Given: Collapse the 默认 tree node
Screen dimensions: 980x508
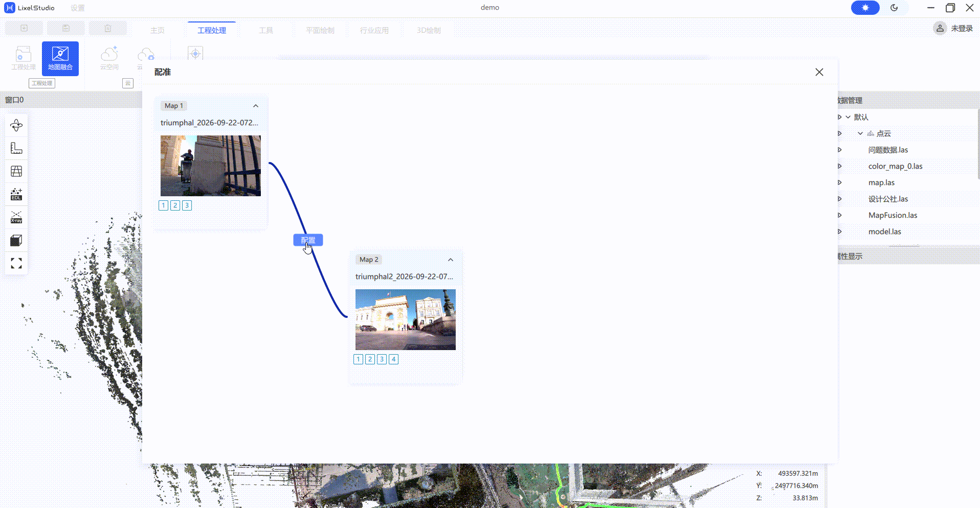Looking at the screenshot, I should 848,117.
